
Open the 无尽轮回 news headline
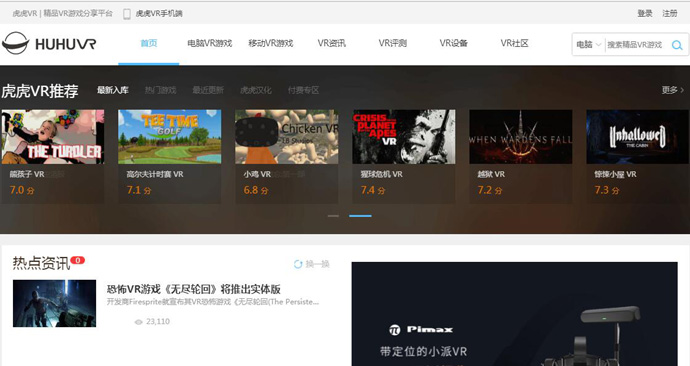194,289
